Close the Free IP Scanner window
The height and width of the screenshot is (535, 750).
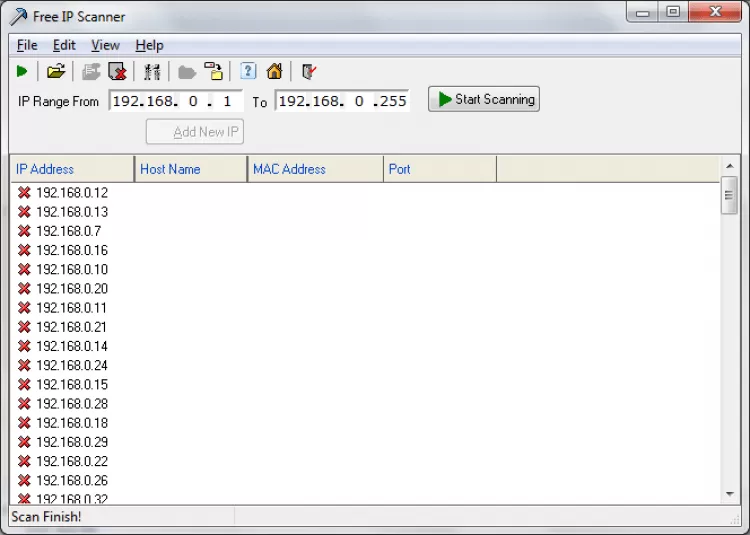[x=715, y=12]
